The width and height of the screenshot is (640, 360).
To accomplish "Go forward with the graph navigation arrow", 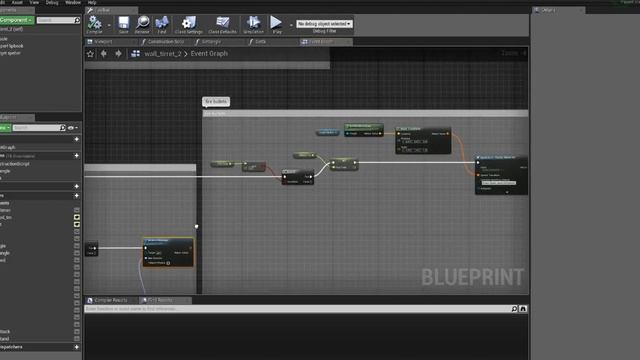I will pyautogui.click(x=118, y=53).
